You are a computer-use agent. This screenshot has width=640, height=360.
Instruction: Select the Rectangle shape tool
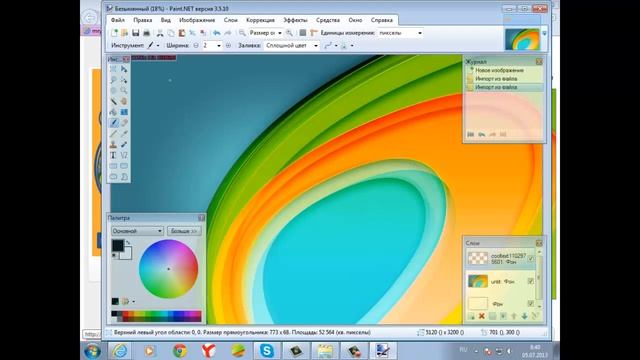coord(113,166)
